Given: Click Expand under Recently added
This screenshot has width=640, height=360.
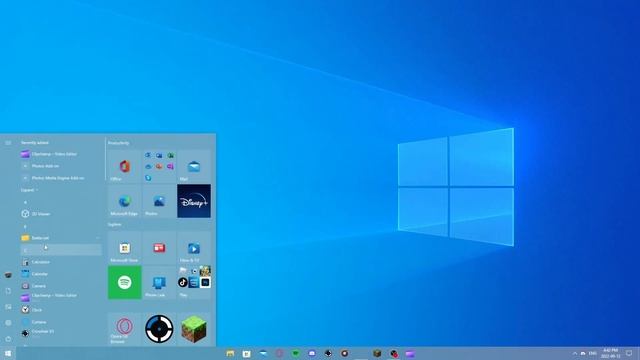Looking at the screenshot, I should tap(29, 190).
